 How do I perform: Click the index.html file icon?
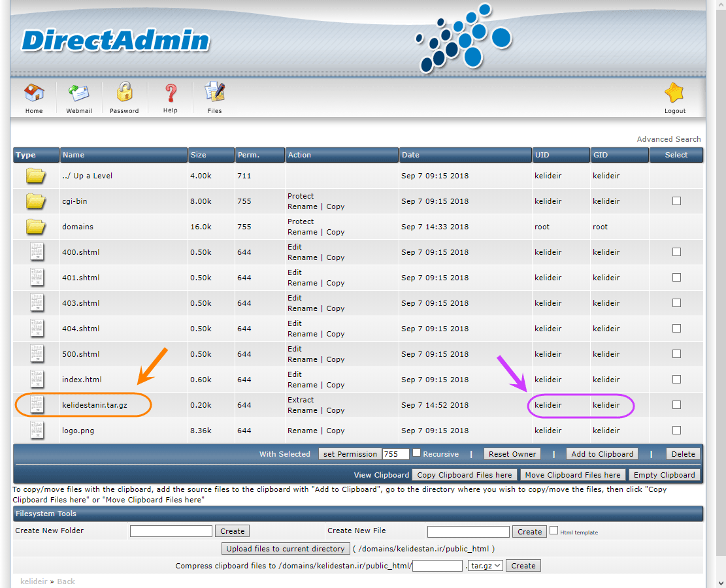pos(37,379)
